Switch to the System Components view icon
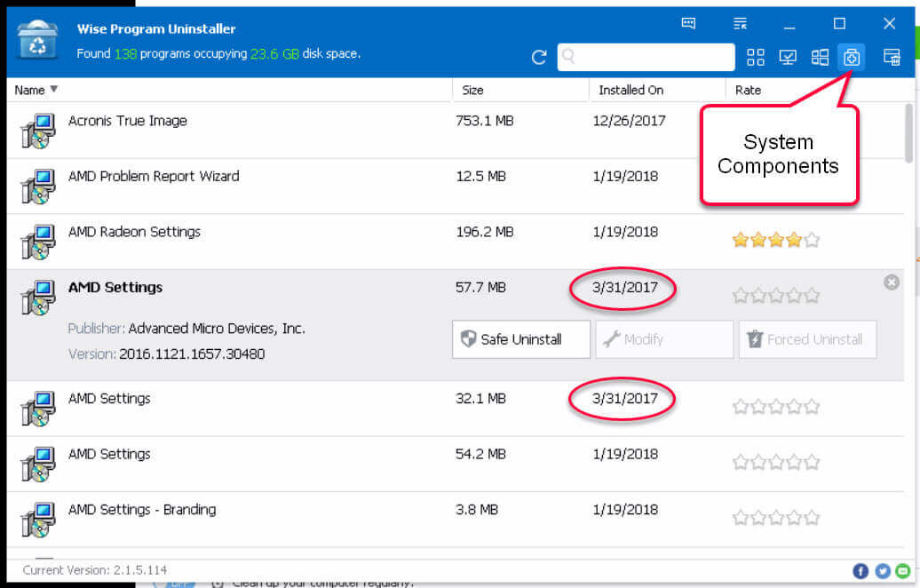920x588 pixels. point(852,57)
